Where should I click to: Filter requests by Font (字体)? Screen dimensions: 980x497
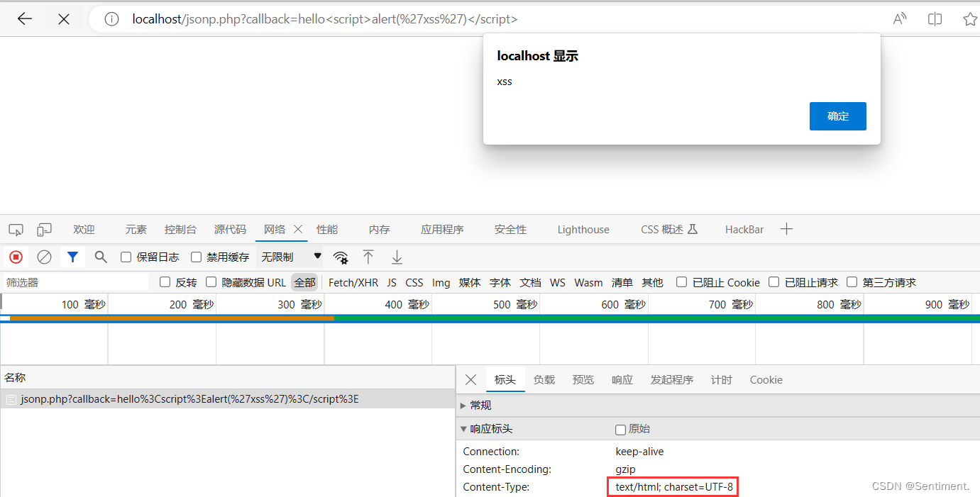click(500, 282)
